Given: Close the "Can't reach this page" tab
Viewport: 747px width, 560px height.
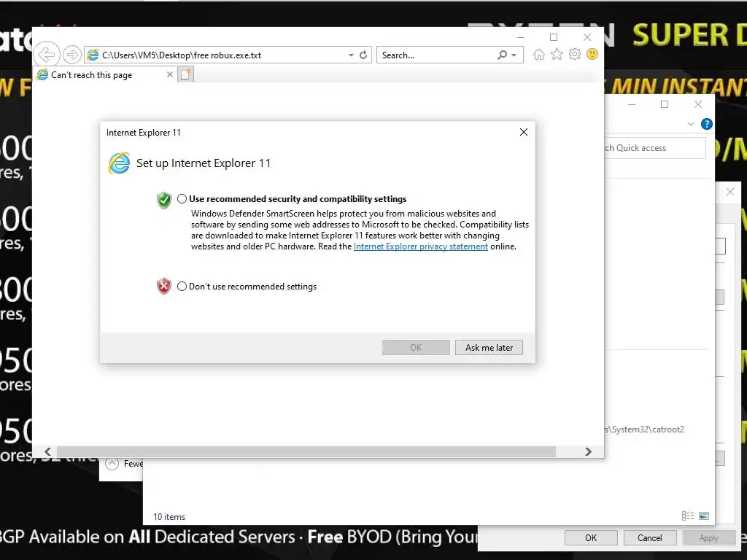Looking at the screenshot, I should pyautogui.click(x=169, y=74).
